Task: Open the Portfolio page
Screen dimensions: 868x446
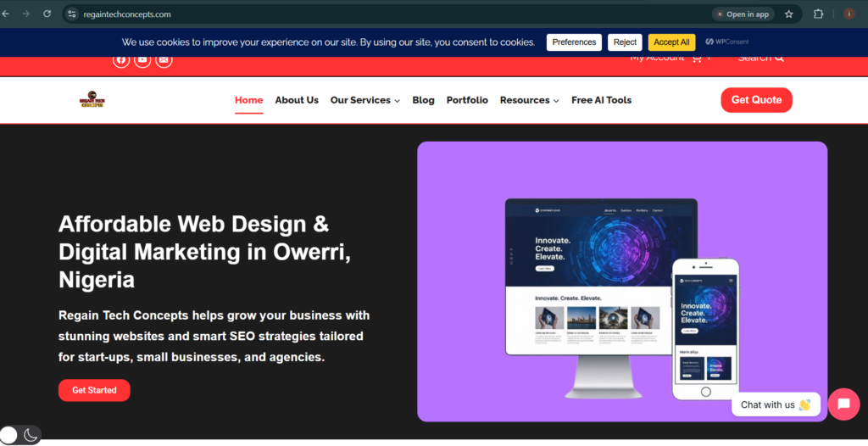Action: click(x=467, y=100)
